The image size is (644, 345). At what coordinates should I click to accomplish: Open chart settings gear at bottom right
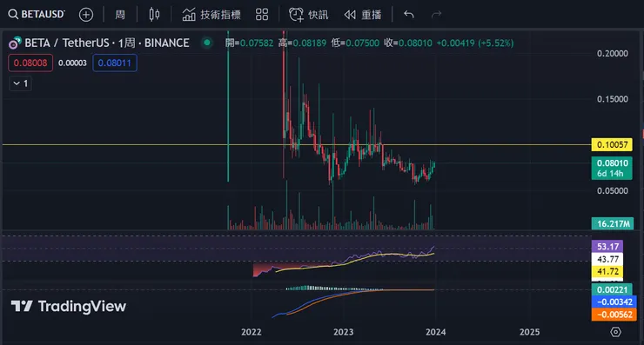coord(615,332)
